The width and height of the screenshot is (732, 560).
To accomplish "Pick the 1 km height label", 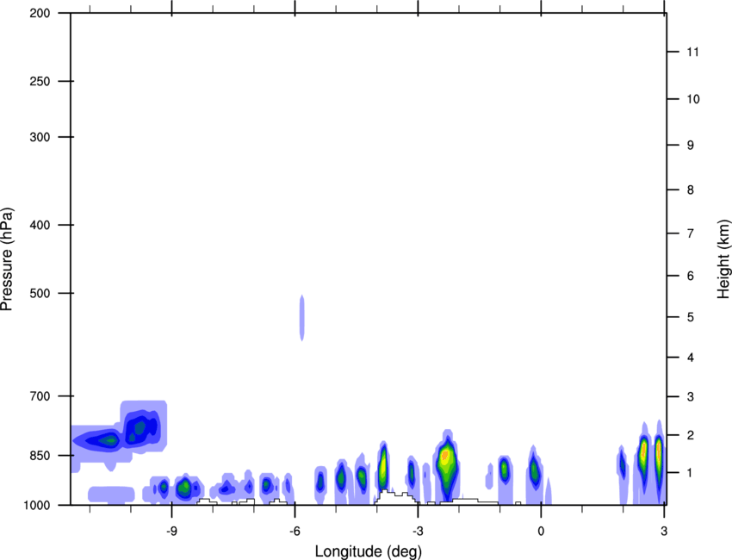I will (x=690, y=473).
